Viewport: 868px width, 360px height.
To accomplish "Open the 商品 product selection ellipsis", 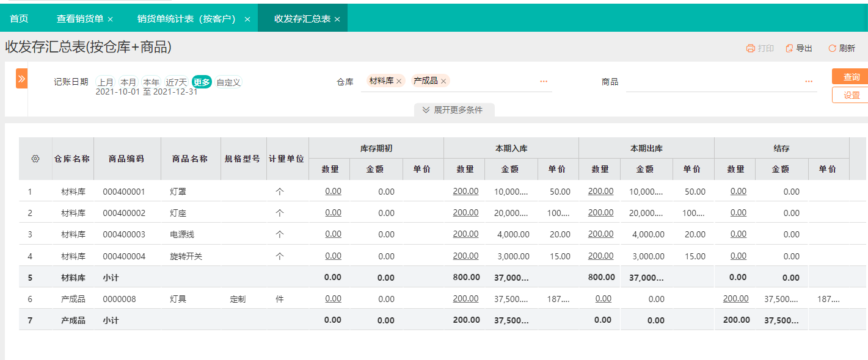I will point(809,80).
